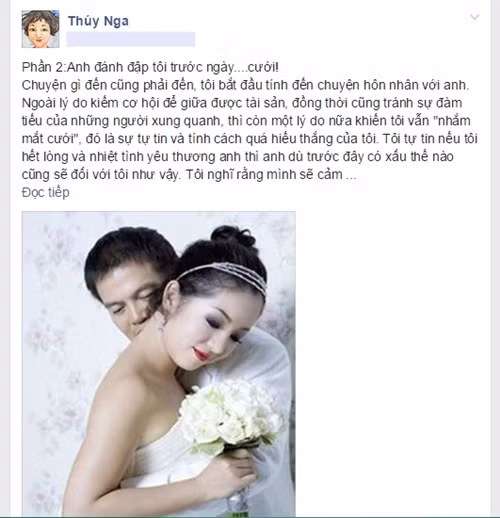Click the groom's face in the photo
Screen dimensions: 500x518
(x=128, y=295)
